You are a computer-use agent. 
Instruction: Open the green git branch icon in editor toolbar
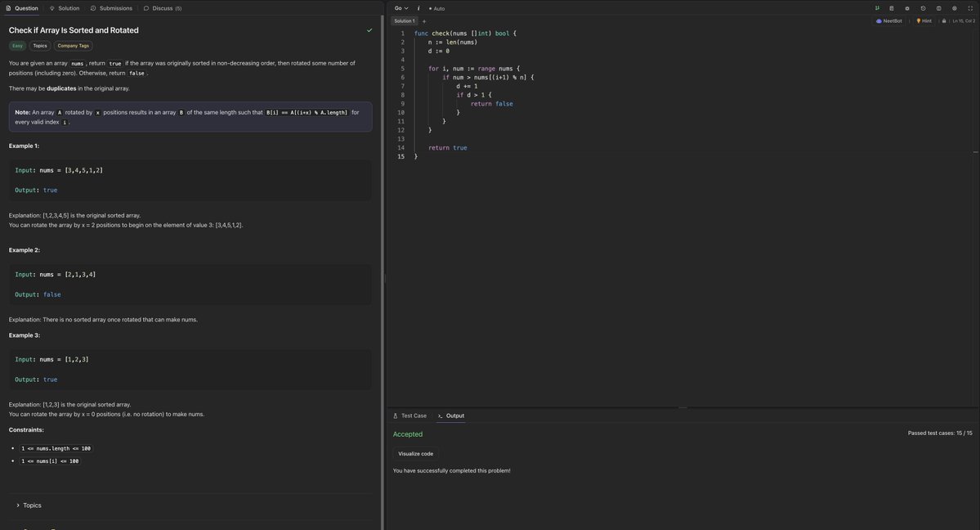(877, 8)
